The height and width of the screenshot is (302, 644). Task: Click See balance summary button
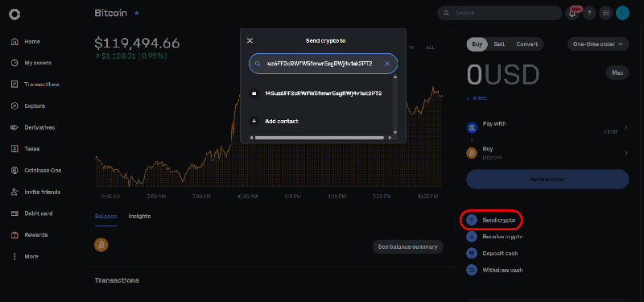tap(408, 247)
